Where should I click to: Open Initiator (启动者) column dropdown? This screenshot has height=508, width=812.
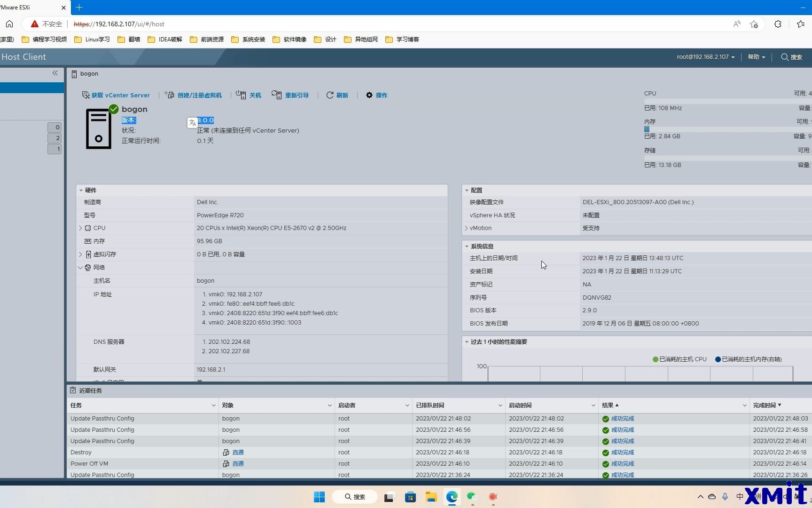tap(407, 405)
